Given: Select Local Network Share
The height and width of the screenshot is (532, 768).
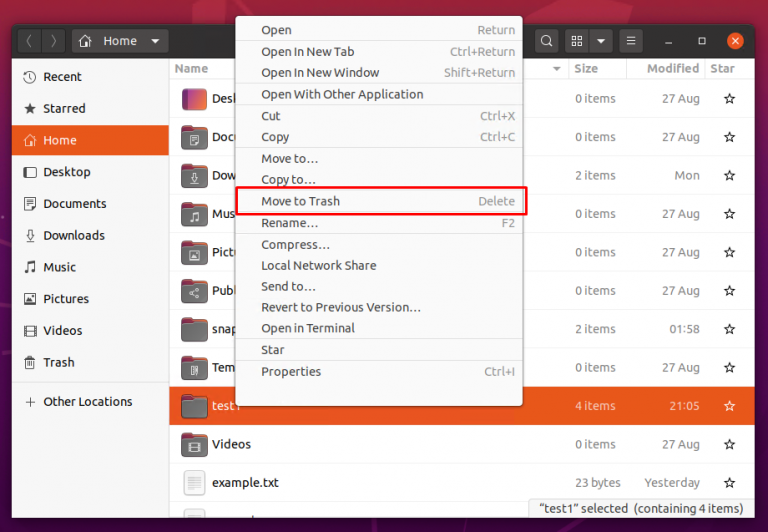Looking at the screenshot, I should (379, 266).
